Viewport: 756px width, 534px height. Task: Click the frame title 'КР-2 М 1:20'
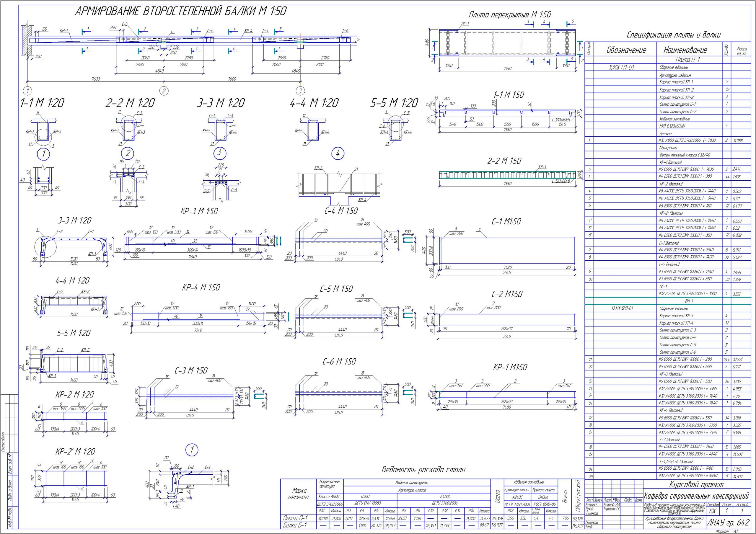[75, 394]
